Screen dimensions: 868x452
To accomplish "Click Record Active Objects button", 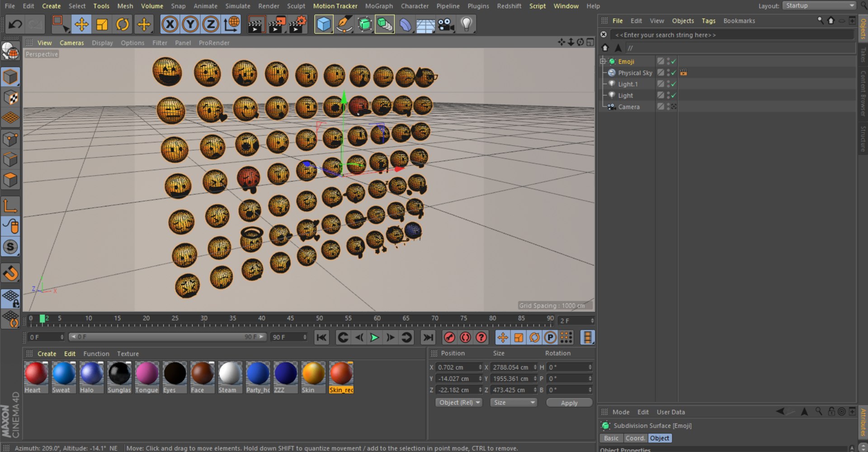I will (449, 338).
